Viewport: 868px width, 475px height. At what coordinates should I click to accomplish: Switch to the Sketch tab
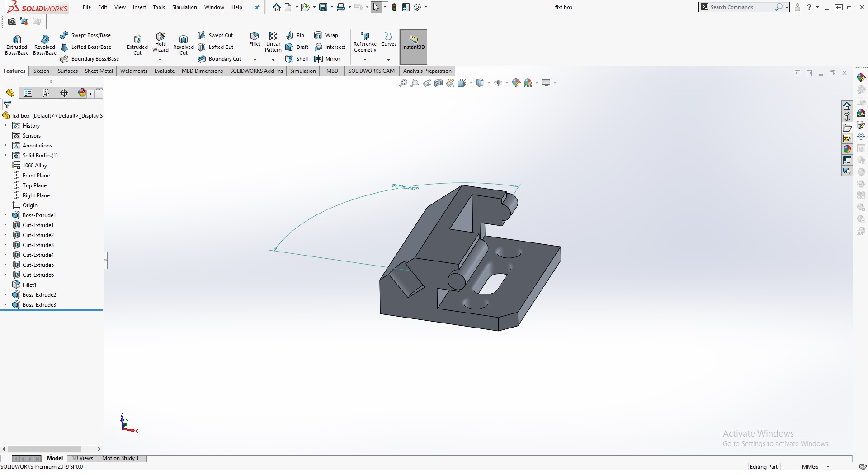(41, 71)
